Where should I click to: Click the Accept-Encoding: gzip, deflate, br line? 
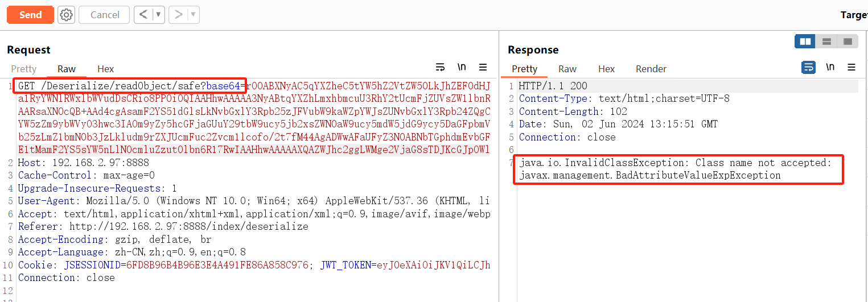(x=114, y=239)
